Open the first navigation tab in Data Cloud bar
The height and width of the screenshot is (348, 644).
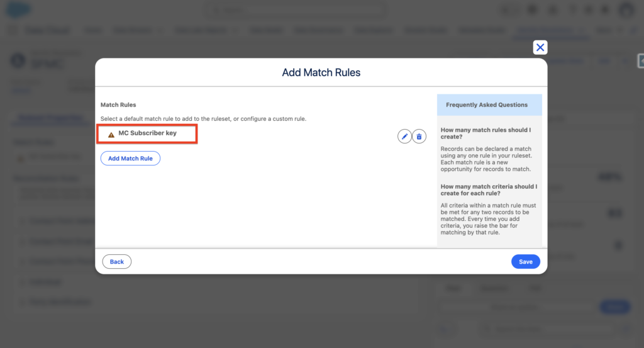tap(92, 30)
